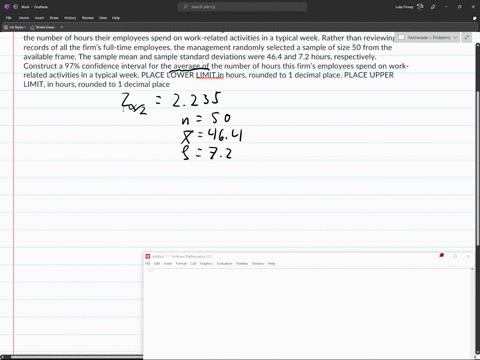Open the Mathematica Format menu
The height and width of the screenshot is (360, 480).
181,264
